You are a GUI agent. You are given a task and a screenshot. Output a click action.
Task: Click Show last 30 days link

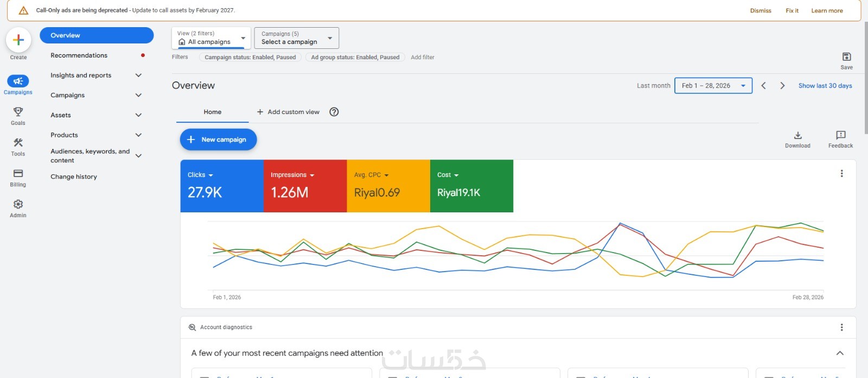(x=825, y=86)
